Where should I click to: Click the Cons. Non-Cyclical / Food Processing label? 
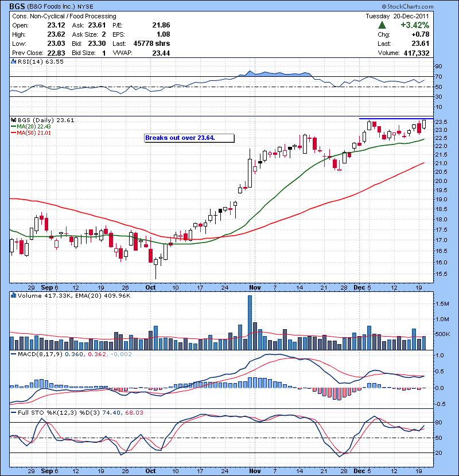[64, 16]
